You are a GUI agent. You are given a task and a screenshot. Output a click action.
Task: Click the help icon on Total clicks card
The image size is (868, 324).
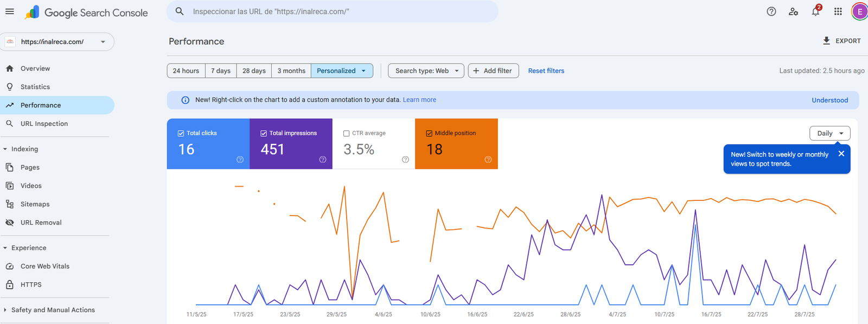tap(240, 160)
